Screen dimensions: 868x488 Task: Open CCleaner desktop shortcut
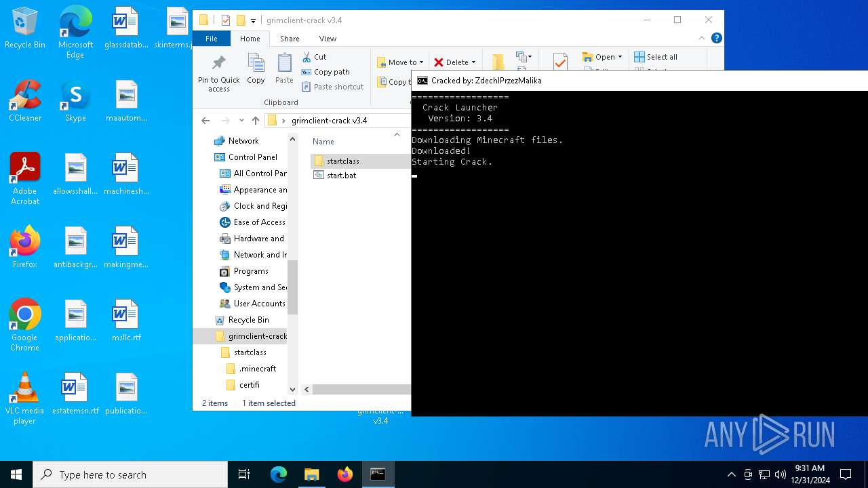coord(25,101)
